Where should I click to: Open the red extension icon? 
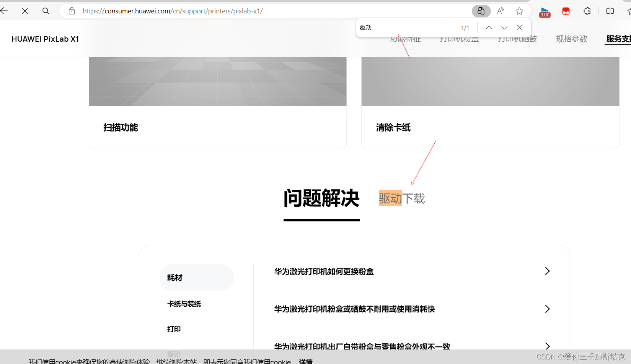point(566,11)
